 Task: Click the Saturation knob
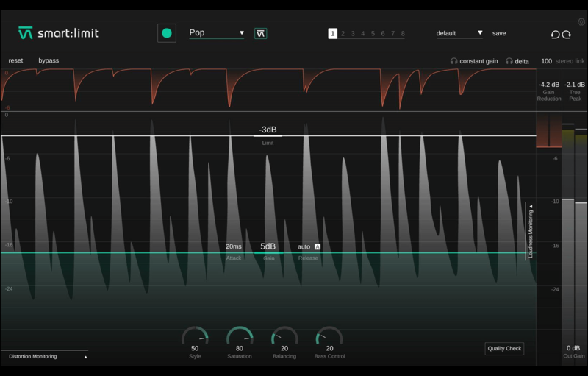pos(240,336)
